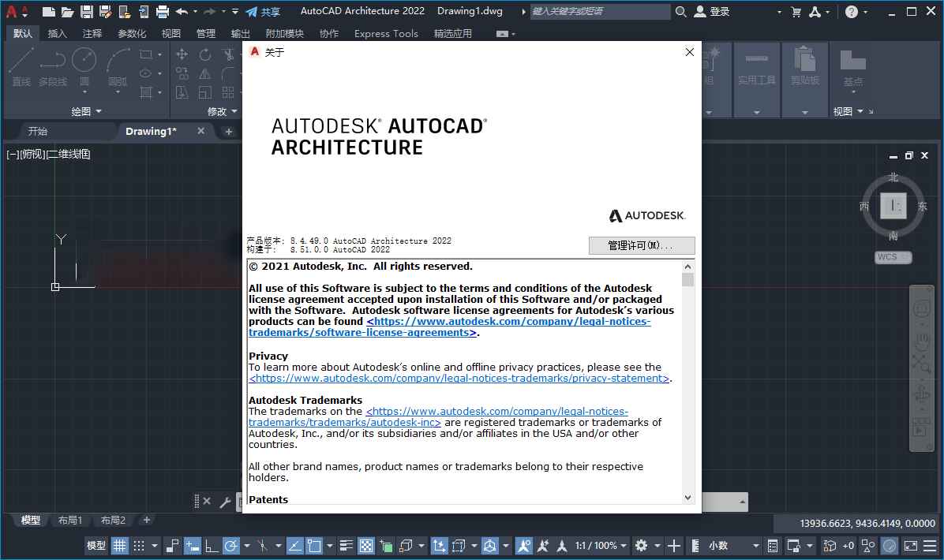The image size is (944, 560).
Task: Select the 圆弧 arc tool
Action: click(x=118, y=66)
